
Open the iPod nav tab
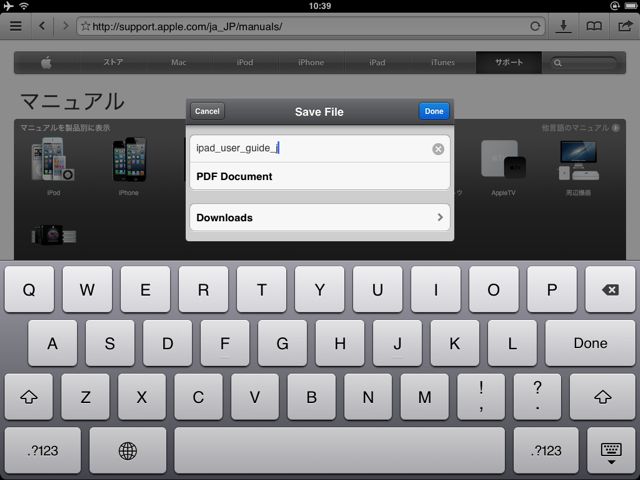pos(245,62)
